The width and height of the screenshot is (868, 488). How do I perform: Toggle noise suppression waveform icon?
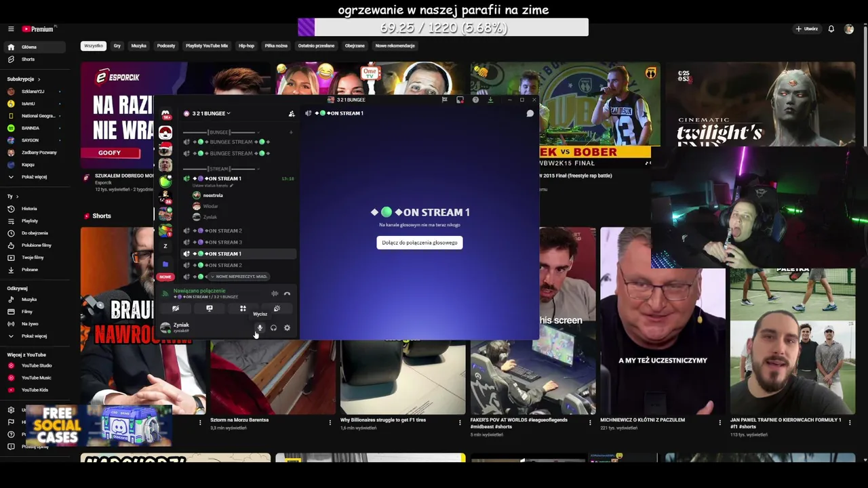pos(275,293)
